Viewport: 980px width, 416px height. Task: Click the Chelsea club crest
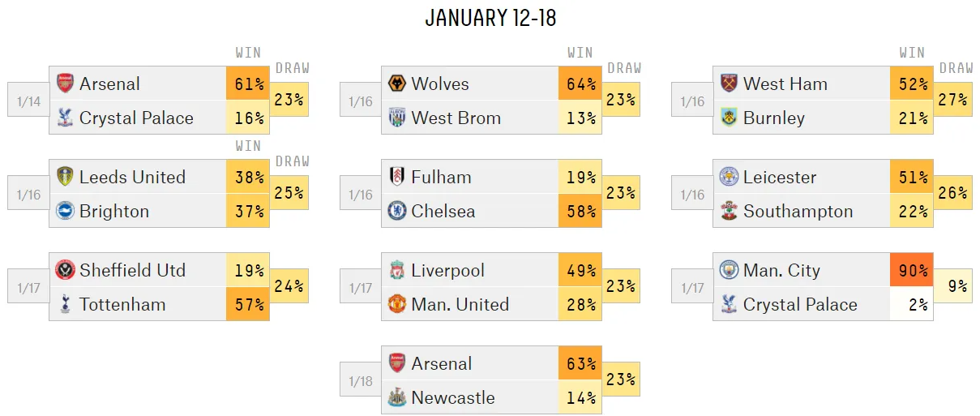click(x=396, y=211)
